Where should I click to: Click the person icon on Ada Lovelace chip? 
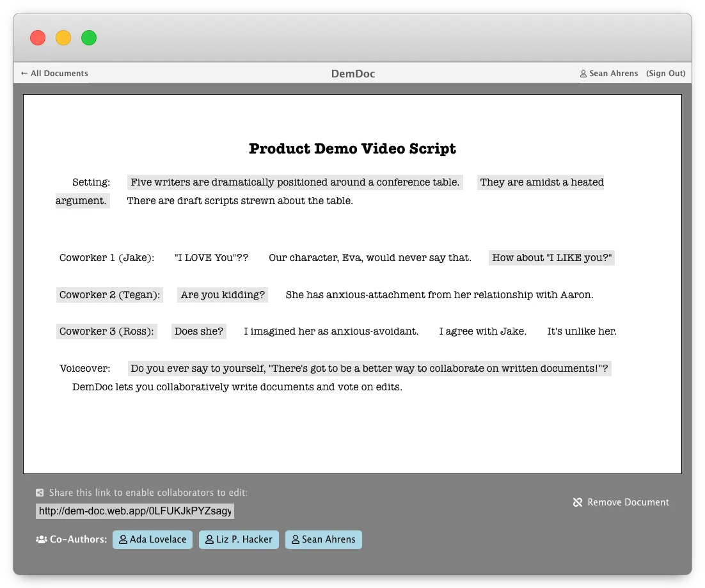pos(123,539)
